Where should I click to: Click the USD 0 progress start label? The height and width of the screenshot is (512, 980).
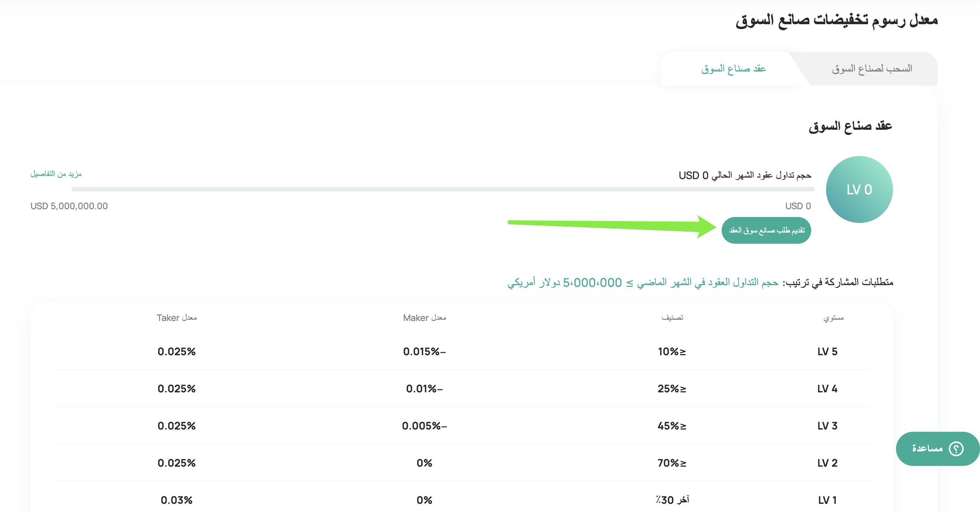pos(798,206)
